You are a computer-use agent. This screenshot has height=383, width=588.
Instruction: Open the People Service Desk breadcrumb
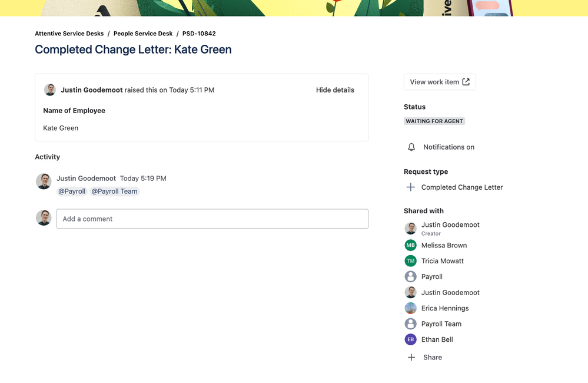[142, 34]
